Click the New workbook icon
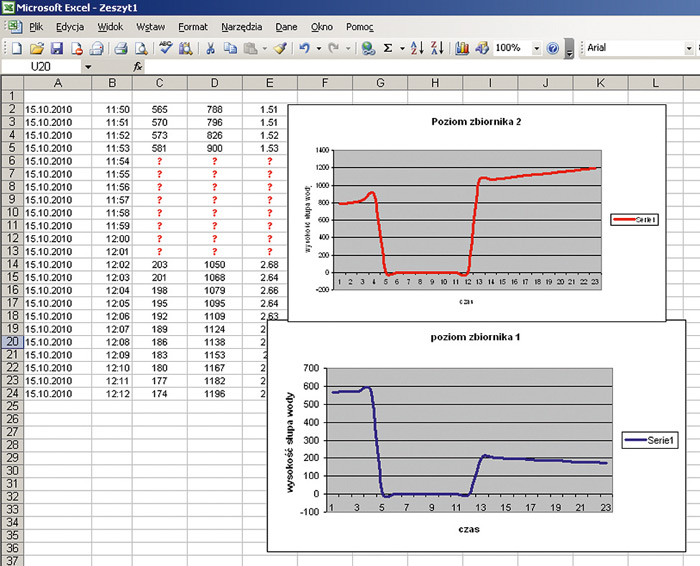This screenshot has height=566, width=700. click(17, 47)
